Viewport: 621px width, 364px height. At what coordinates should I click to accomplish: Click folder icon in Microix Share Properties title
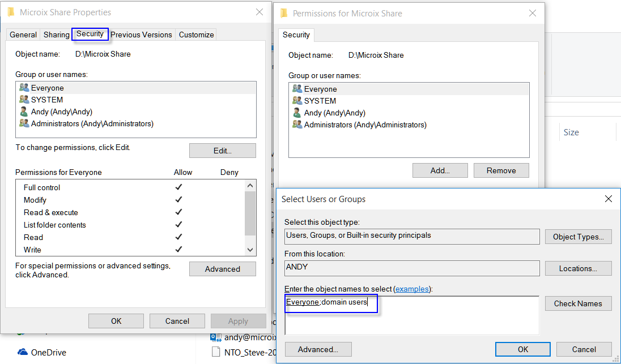click(x=11, y=12)
